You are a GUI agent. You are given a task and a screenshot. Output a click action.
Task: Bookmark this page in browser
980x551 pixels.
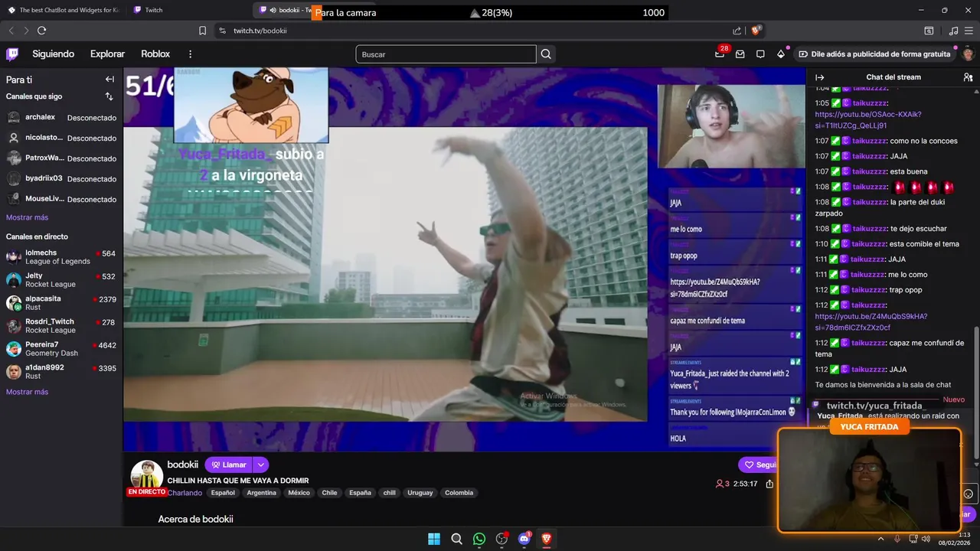tap(202, 31)
